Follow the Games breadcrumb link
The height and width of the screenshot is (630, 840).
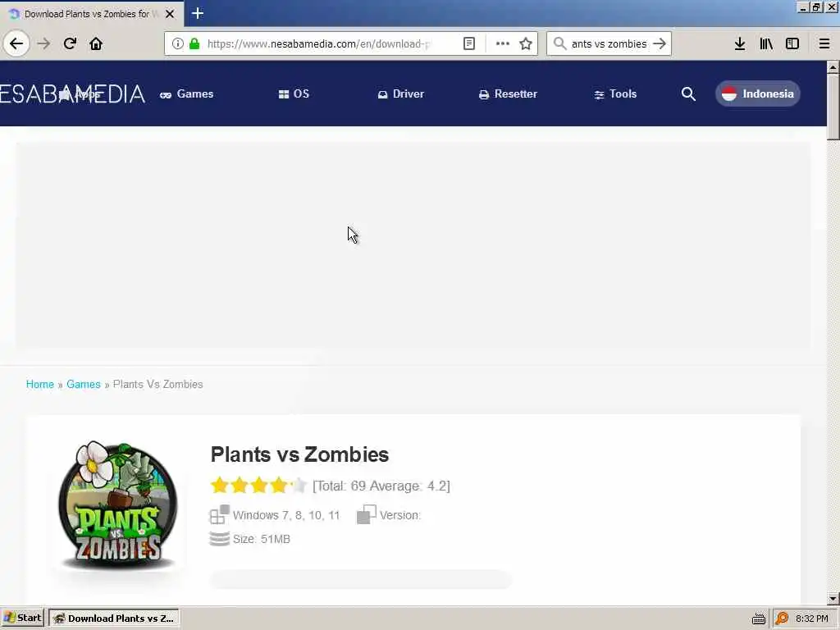pos(84,384)
